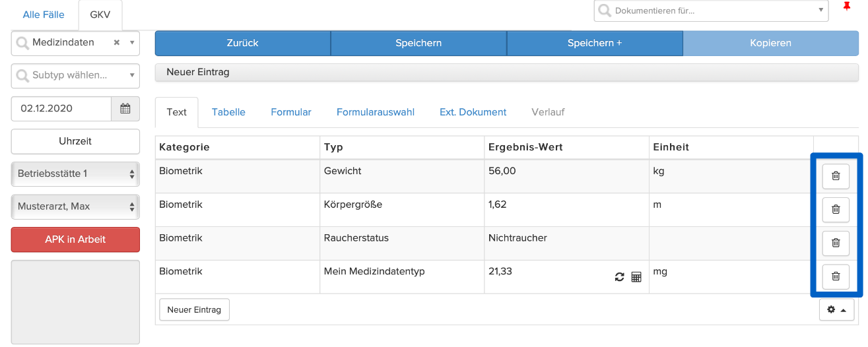Screen dimensions: 868x347
Task: Click the red APK in Arbeit button
Action: (x=75, y=239)
